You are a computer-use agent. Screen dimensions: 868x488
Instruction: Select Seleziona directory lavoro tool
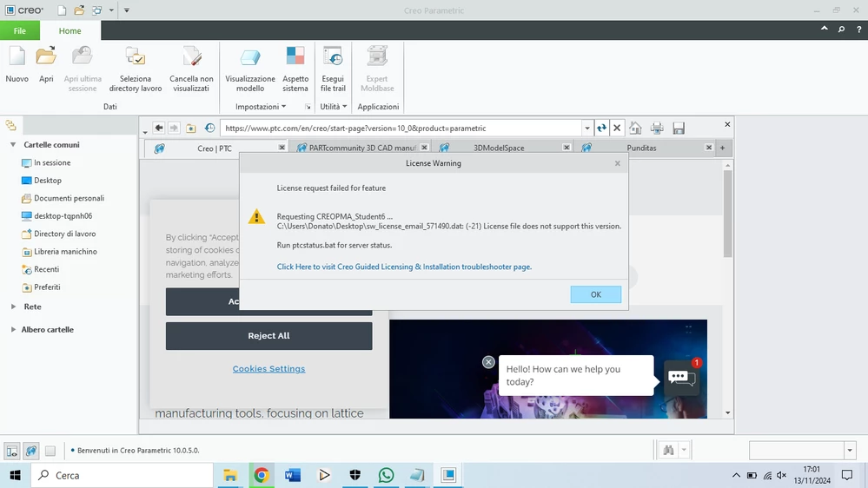click(135, 57)
